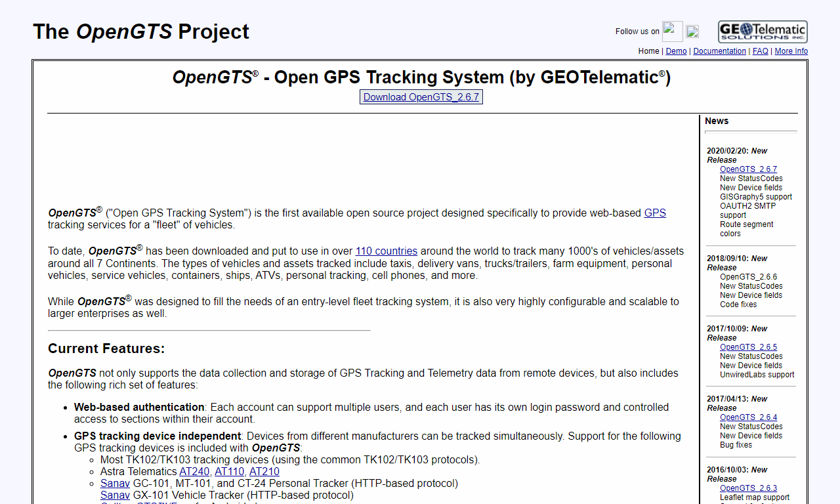Click the '2017/04/13: New Release' news date
840x504 pixels.
point(737,404)
